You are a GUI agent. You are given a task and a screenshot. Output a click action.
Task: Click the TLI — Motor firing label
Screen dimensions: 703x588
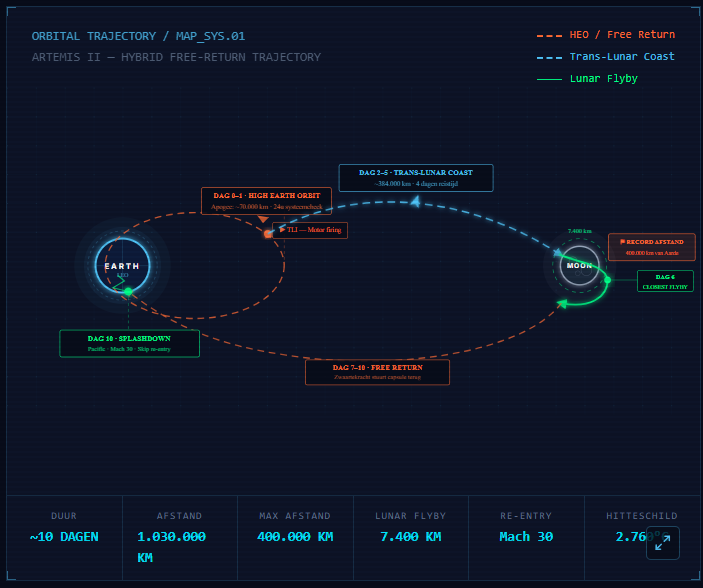pos(310,230)
